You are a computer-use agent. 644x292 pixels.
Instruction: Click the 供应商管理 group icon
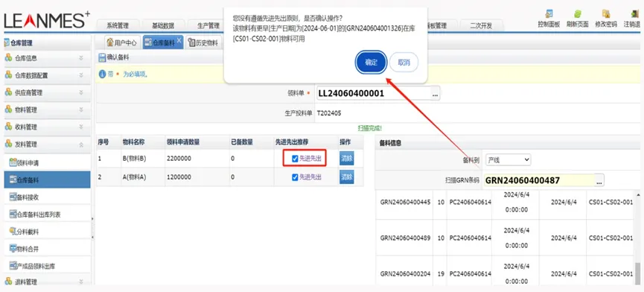(8, 92)
